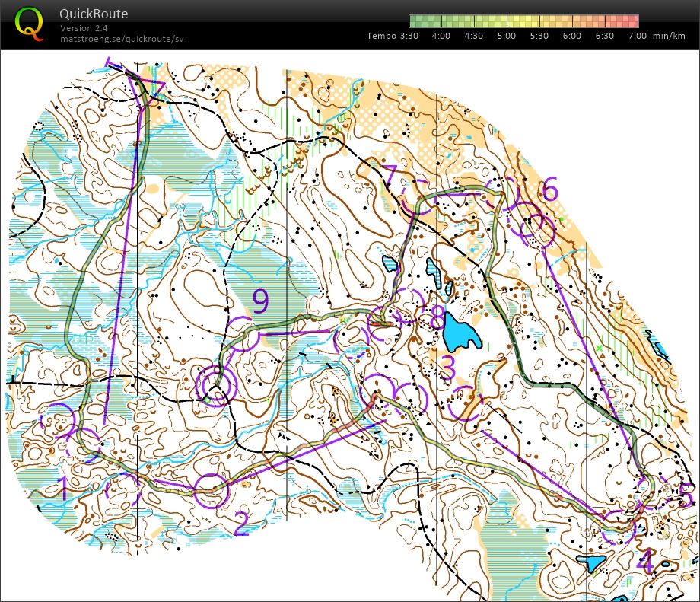Click the 6:00 tempo legend value
700x602 pixels.
pos(572,36)
